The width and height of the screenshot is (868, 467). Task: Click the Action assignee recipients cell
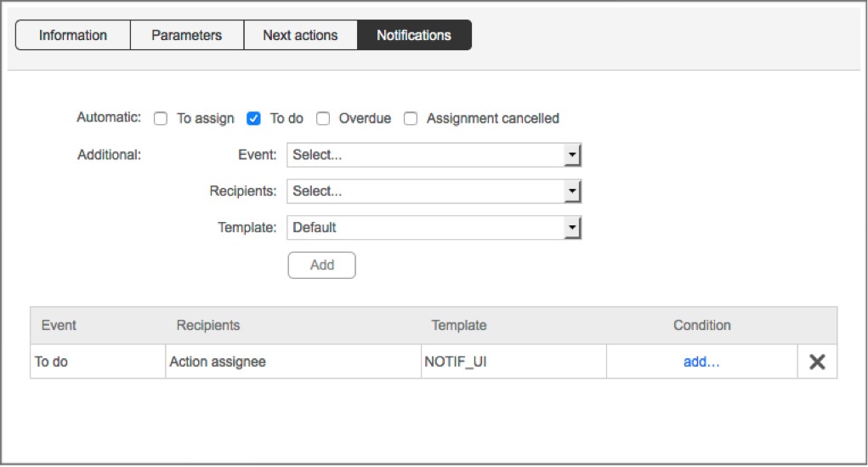pos(218,362)
